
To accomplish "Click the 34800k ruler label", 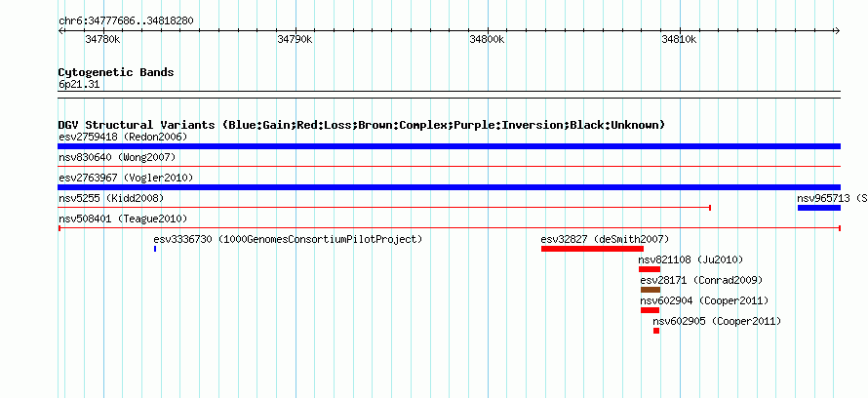I will [x=487, y=39].
